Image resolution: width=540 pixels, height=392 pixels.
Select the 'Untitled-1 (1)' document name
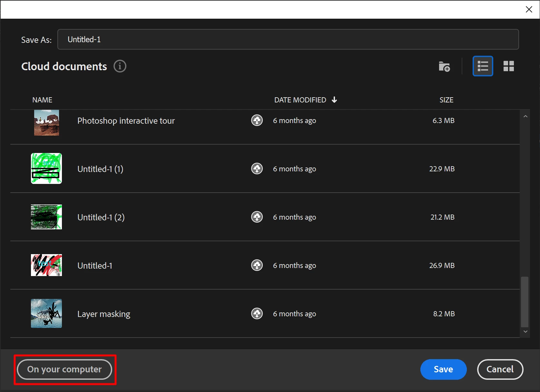point(100,169)
